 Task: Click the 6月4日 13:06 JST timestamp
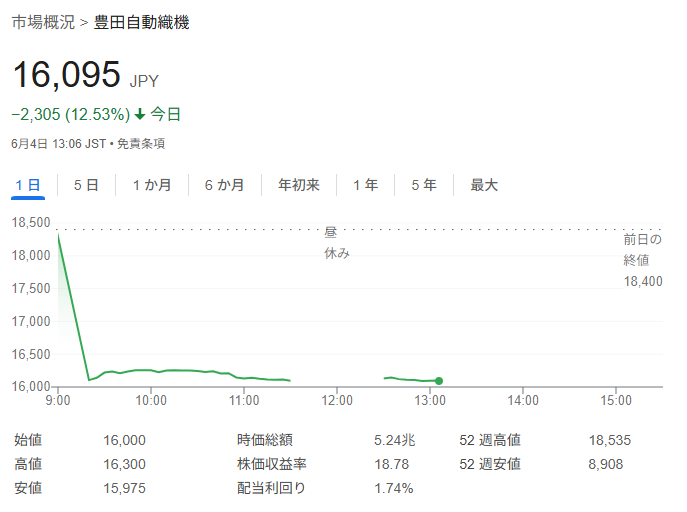[59, 144]
